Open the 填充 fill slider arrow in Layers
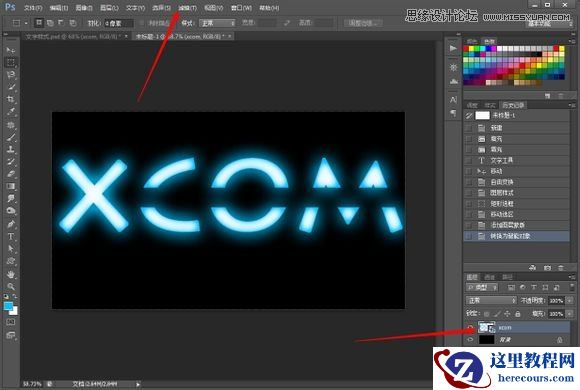Viewport: 580px width, 390px height. tap(570, 314)
